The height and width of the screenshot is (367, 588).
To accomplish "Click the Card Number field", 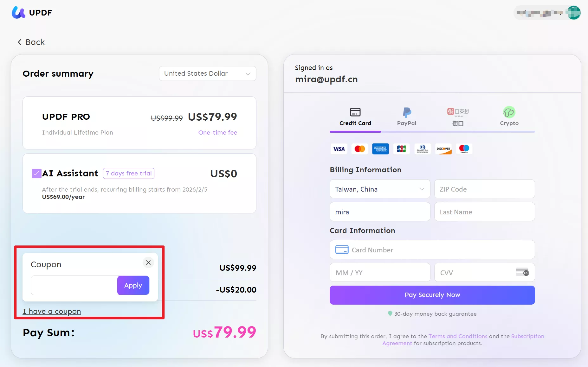I will tap(432, 250).
